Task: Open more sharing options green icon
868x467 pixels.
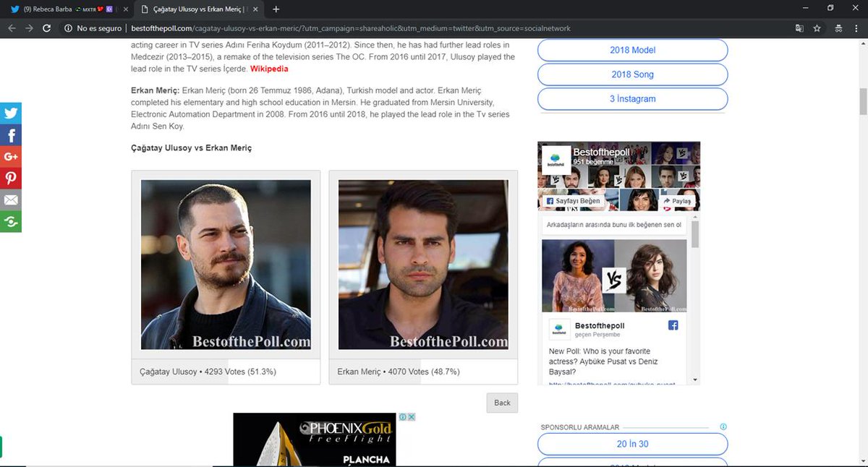Action: coord(10,222)
